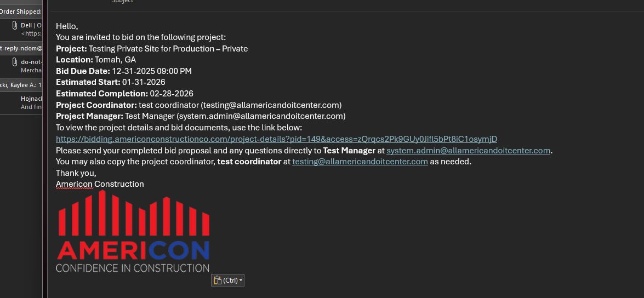
Task: Click the Thank you, closing line
Action: pyautogui.click(x=76, y=173)
